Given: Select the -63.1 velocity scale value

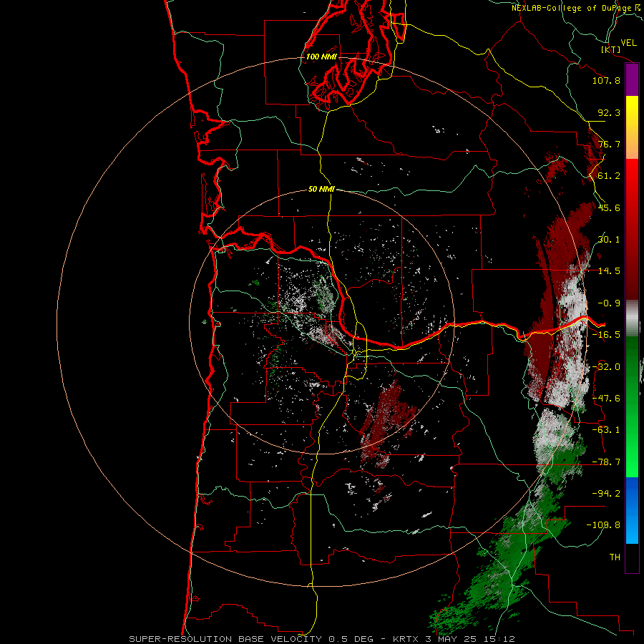Looking at the screenshot, I should [606, 430].
